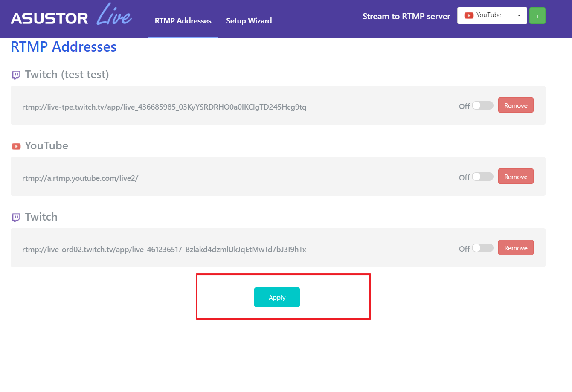Click the Twitch icon beside 'Twitch (test test)'
The width and height of the screenshot is (572, 392).
click(x=16, y=75)
